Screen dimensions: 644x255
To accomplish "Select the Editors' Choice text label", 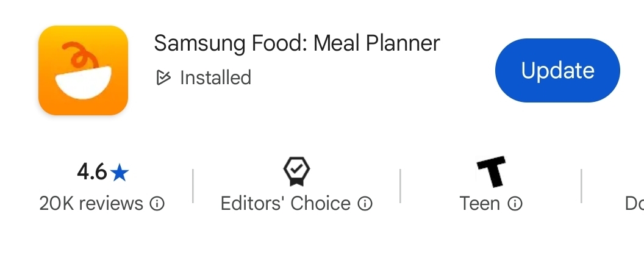I will (285, 203).
